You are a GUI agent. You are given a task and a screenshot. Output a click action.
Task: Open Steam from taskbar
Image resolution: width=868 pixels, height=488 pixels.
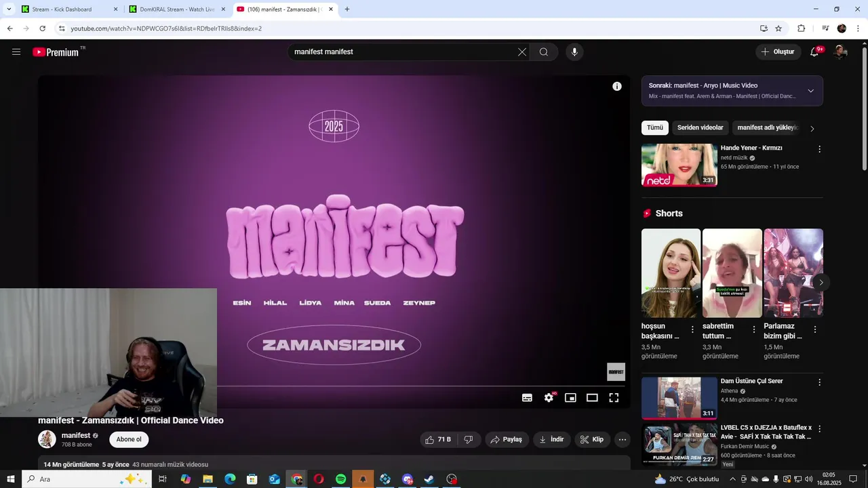coord(429,479)
